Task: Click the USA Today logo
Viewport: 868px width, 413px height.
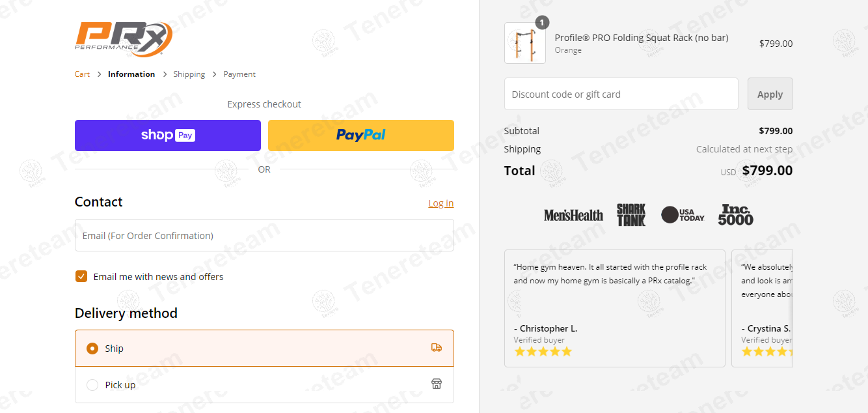Action: coord(683,215)
